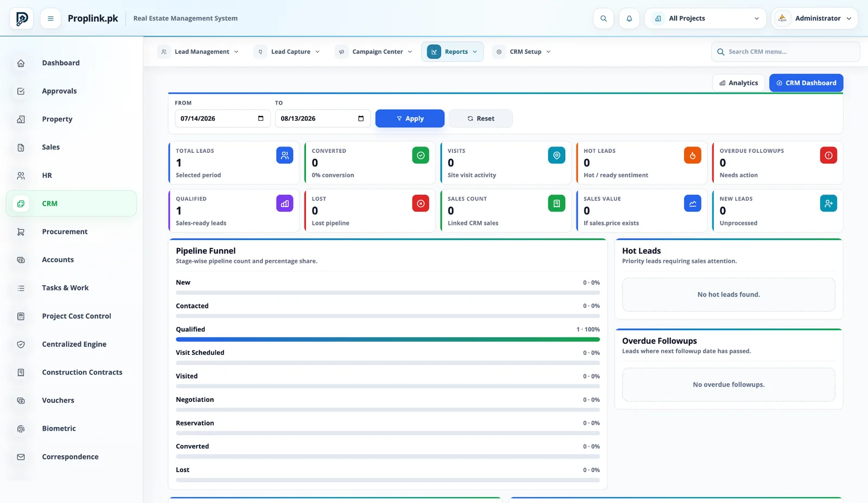The height and width of the screenshot is (503, 868).
Task: Click the 'No hot leads found.' box
Action: (729, 295)
